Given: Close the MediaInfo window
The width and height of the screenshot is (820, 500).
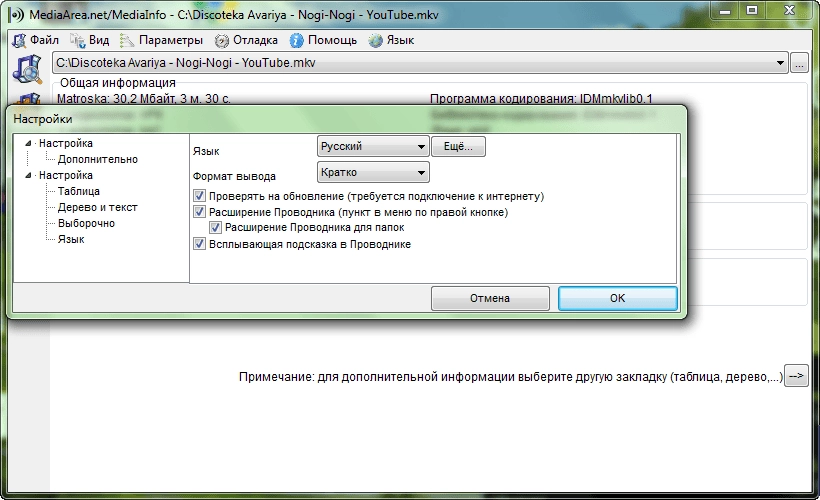Looking at the screenshot, I should click(x=789, y=10).
